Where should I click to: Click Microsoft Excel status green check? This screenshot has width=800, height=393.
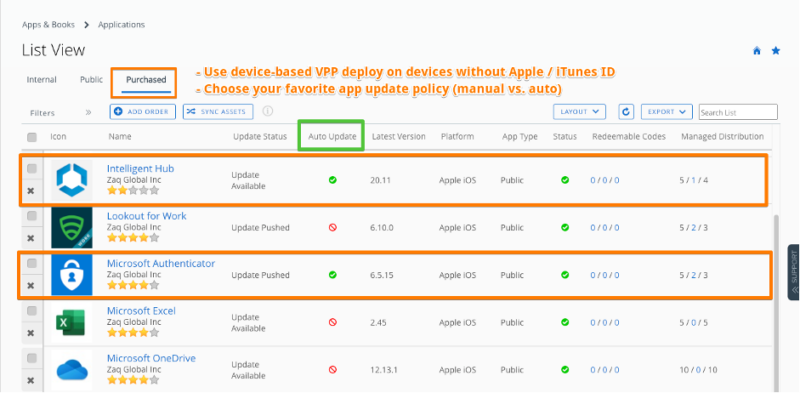565,322
